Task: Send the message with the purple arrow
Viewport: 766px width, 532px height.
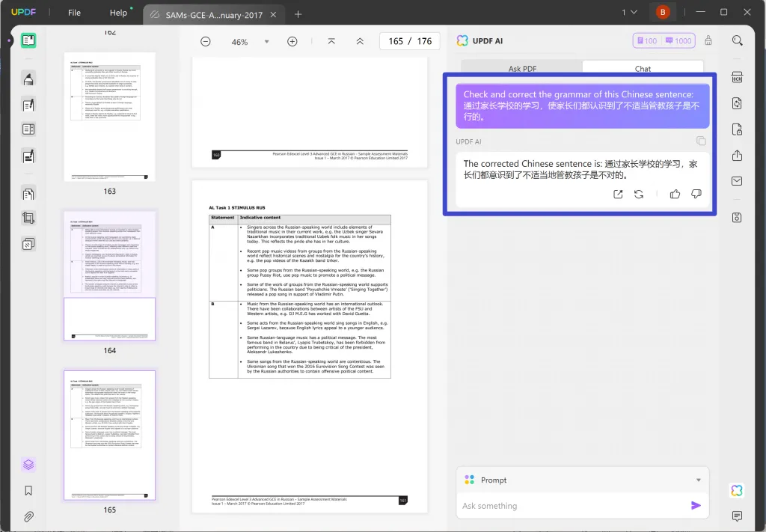Action: coord(696,505)
